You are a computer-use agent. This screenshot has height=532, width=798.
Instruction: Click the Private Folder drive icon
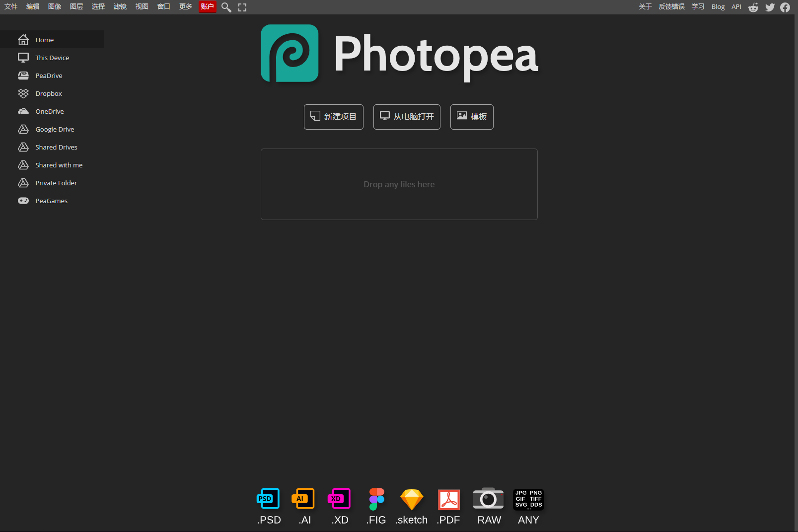23,183
